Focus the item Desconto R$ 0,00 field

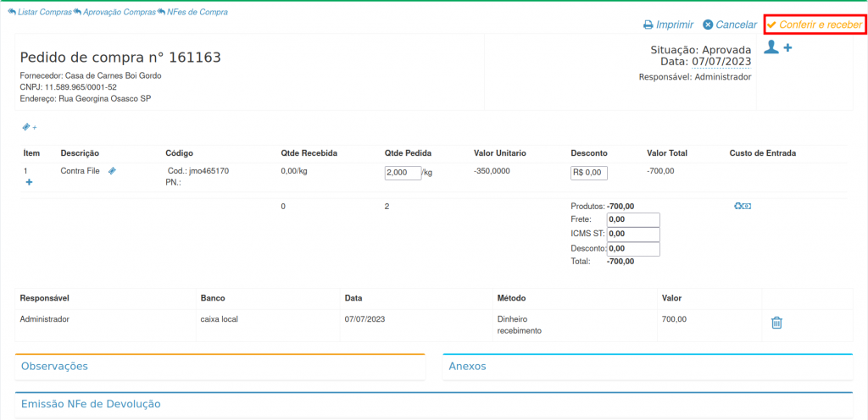pyautogui.click(x=588, y=173)
